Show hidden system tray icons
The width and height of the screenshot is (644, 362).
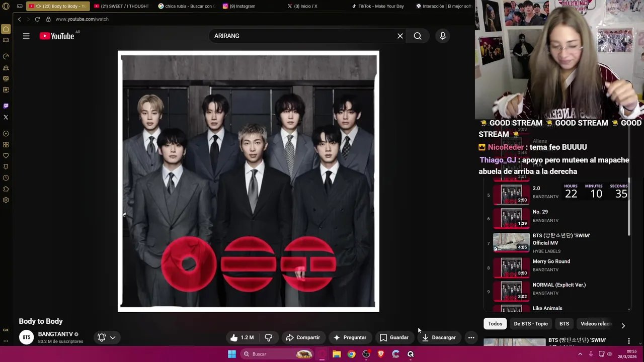point(580,354)
